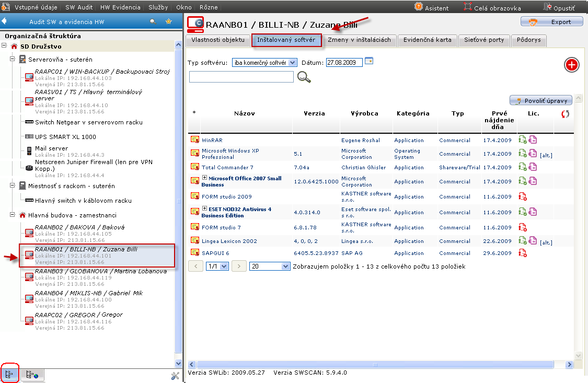This screenshot has width=588, height=383.
Task: Collapse the SD Družstvo root node
Action: [4, 45]
